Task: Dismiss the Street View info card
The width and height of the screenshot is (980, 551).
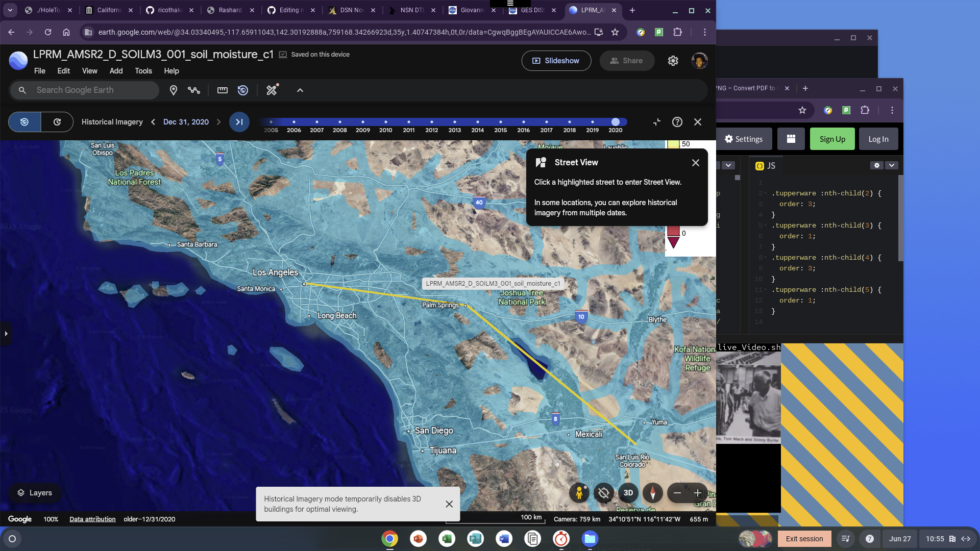Action: [696, 163]
